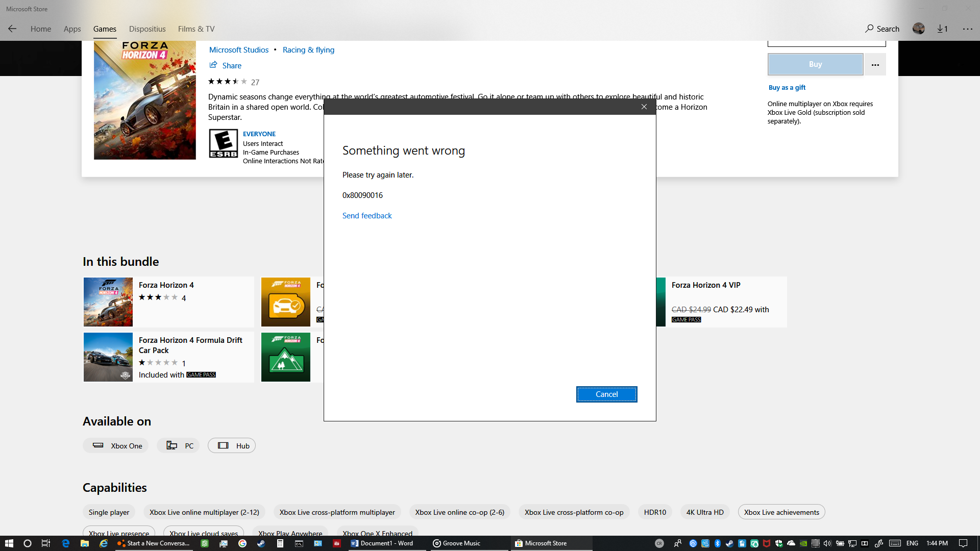
Task: Open Steam from the taskbar
Action: pos(261,543)
